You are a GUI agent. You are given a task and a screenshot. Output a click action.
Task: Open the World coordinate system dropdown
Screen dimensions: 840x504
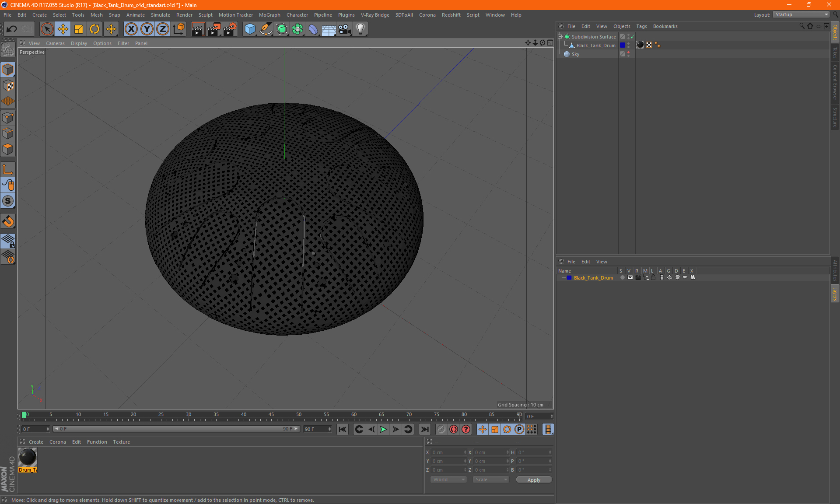(x=448, y=479)
